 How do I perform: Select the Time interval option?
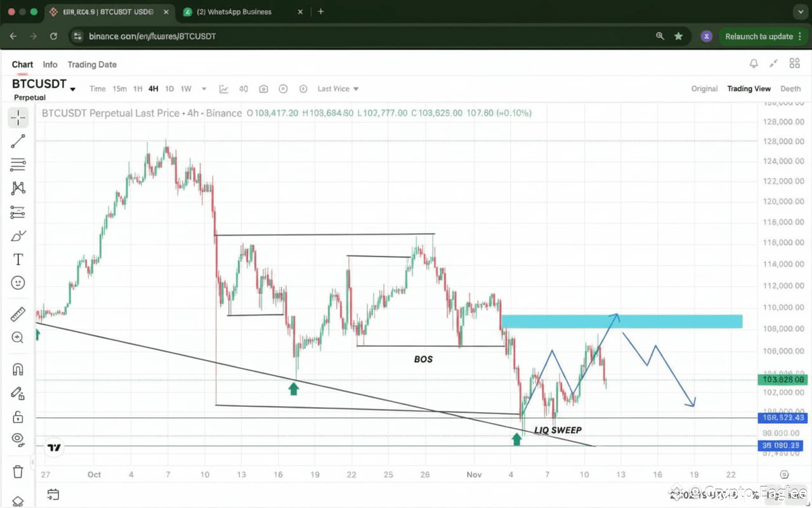(x=98, y=89)
